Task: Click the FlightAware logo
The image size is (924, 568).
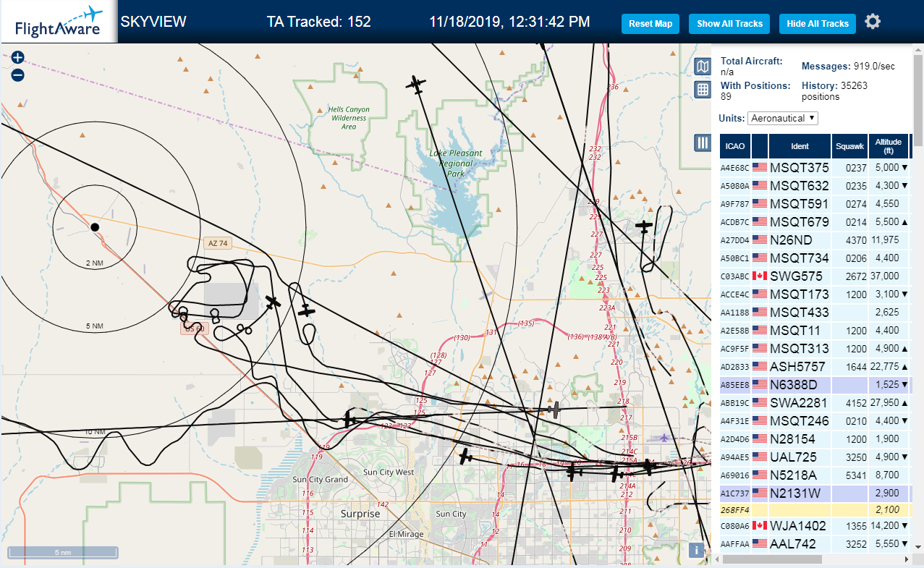Action: tap(59, 22)
